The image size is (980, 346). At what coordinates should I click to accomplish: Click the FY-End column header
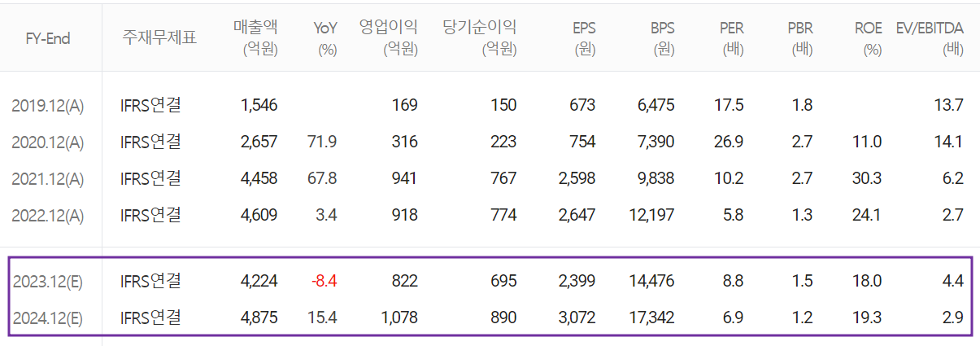tap(47, 38)
